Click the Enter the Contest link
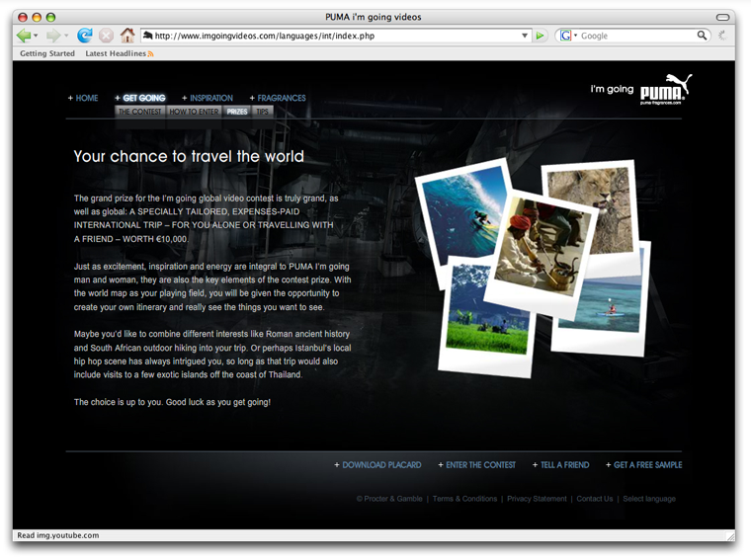 tap(480, 465)
